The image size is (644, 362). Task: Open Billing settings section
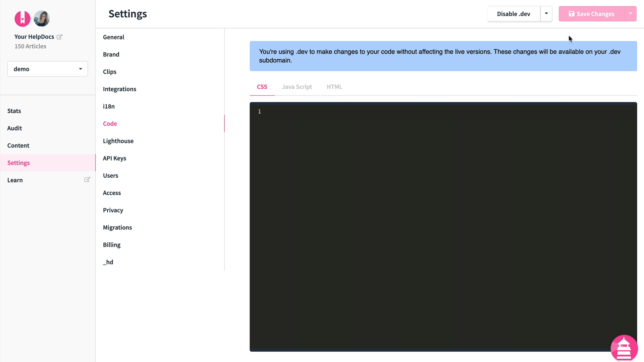click(112, 245)
